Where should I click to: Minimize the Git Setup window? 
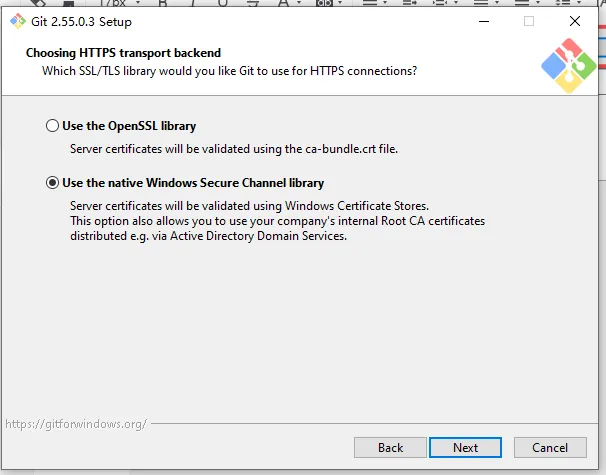point(484,21)
